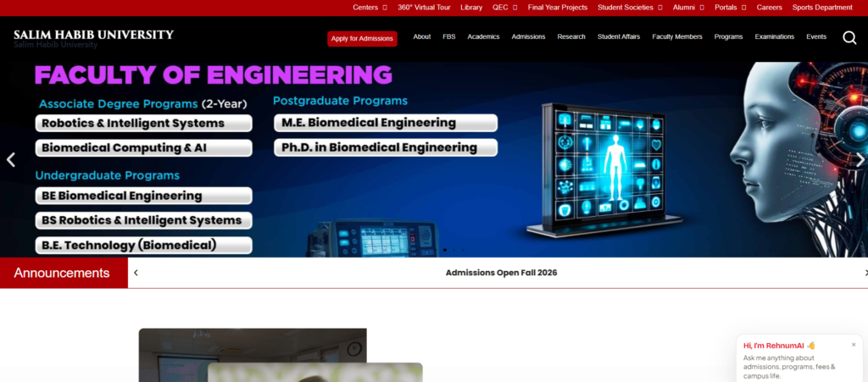
Task: Click Apply for Admissions button
Action: [x=362, y=39]
